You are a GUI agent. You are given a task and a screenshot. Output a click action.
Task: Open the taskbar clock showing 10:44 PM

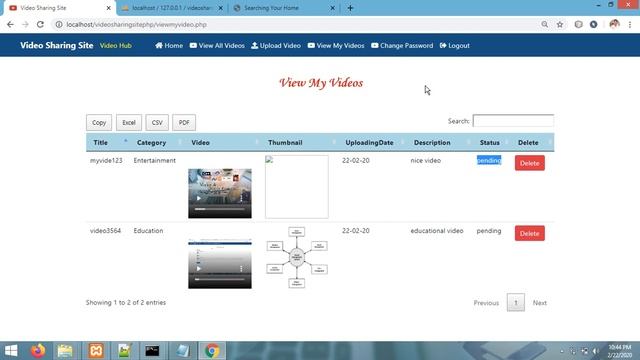[620, 351]
